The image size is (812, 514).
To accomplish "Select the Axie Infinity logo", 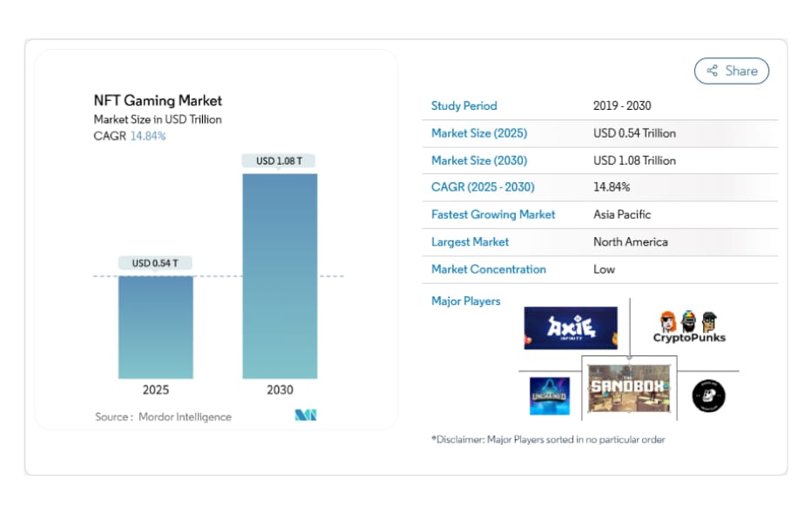I will 571,328.
